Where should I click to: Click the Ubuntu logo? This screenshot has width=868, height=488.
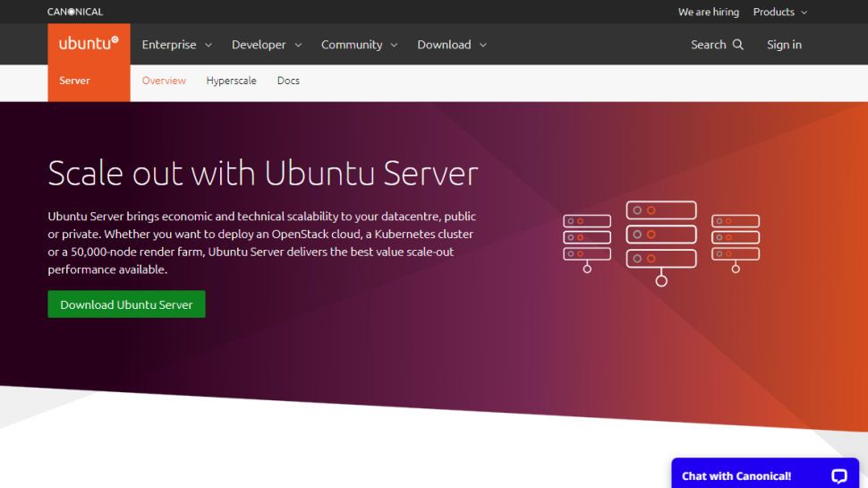[x=89, y=43]
